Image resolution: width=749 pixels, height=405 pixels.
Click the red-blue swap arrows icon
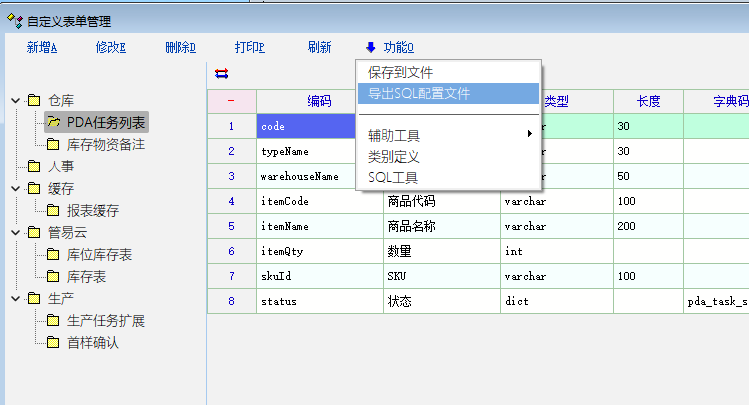pyautogui.click(x=221, y=73)
